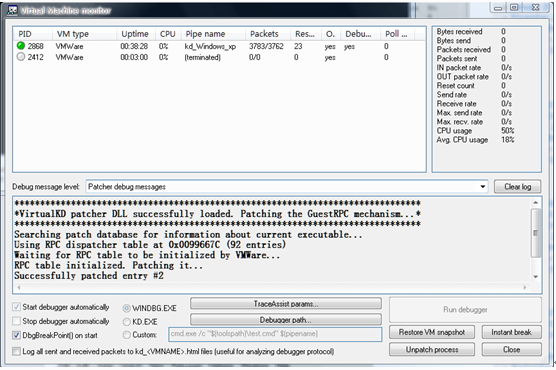556x370 pixels.
Task: Open the Debug message level dropdown
Action: point(483,187)
